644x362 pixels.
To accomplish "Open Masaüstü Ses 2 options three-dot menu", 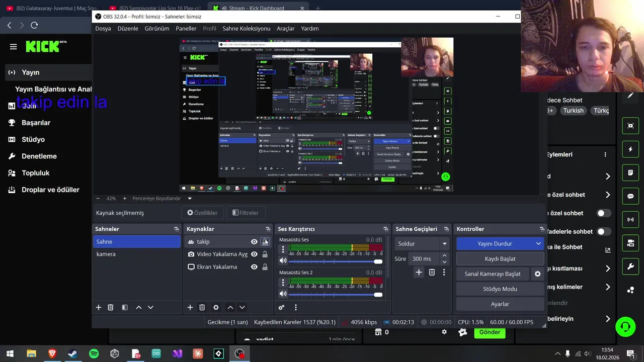I will click(x=283, y=283).
